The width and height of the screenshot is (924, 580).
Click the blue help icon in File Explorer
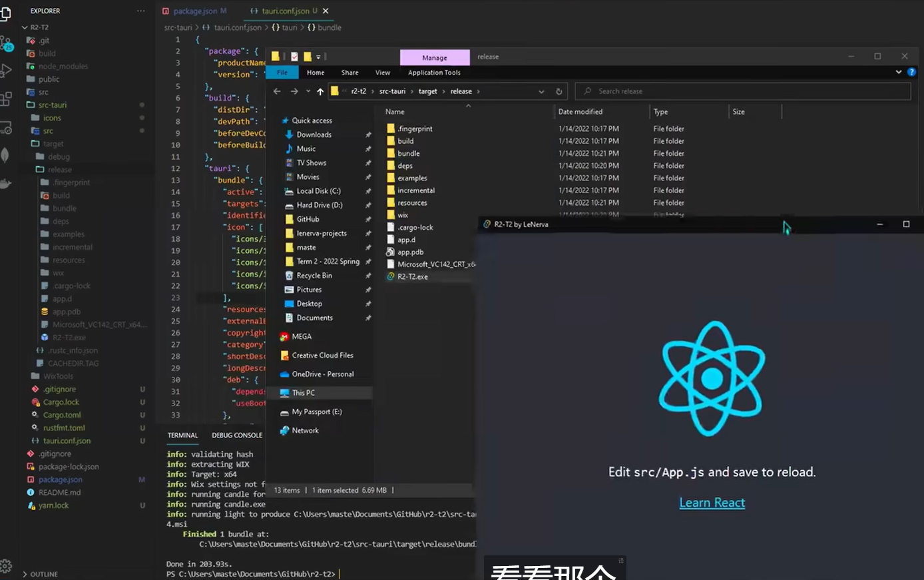911,72
